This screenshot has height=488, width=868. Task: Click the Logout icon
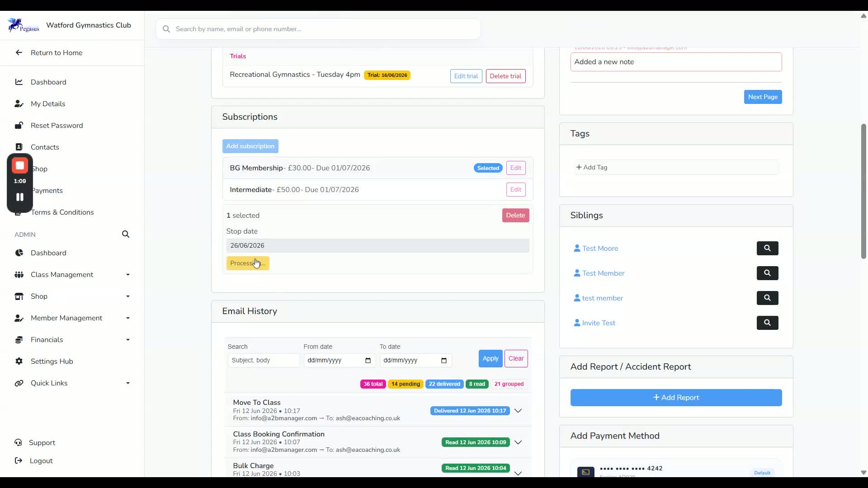tap(19, 460)
